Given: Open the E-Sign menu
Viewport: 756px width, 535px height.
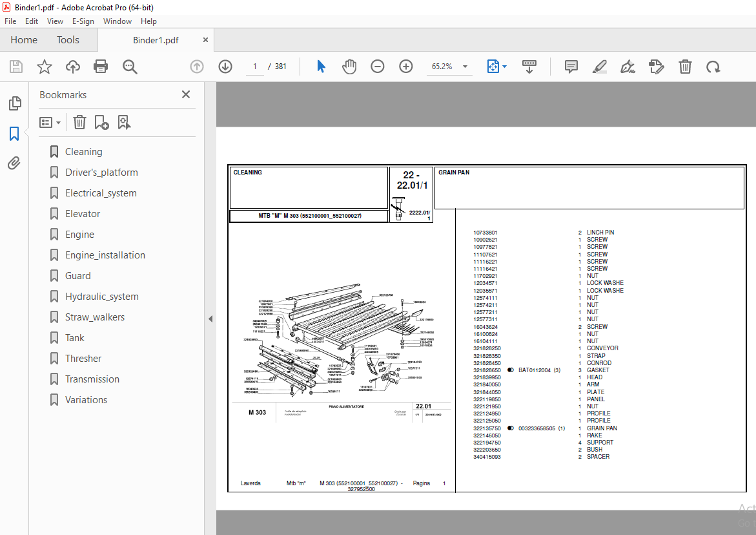Looking at the screenshot, I should tap(83, 21).
